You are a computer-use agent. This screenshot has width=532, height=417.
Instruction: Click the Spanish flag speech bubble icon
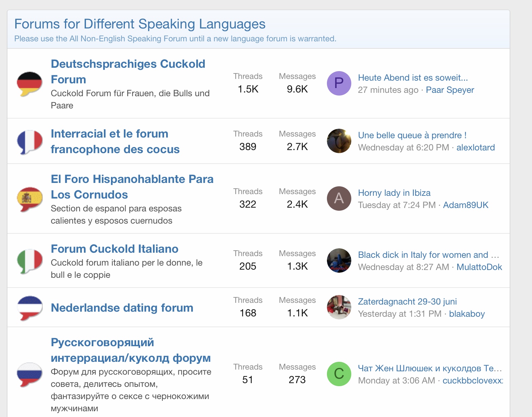click(29, 199)
